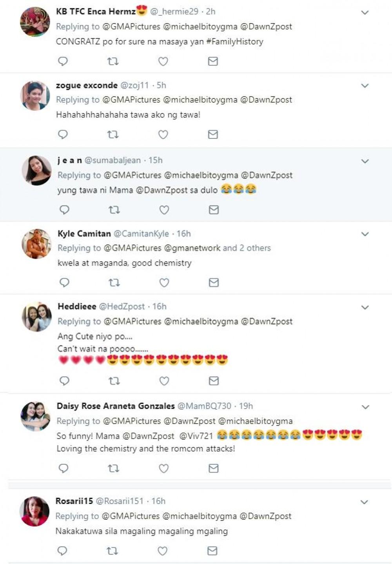The width and height of the screenshot is (392, 564).
Task: Reply to Heddieee's tweet
Action: point(64,380)
